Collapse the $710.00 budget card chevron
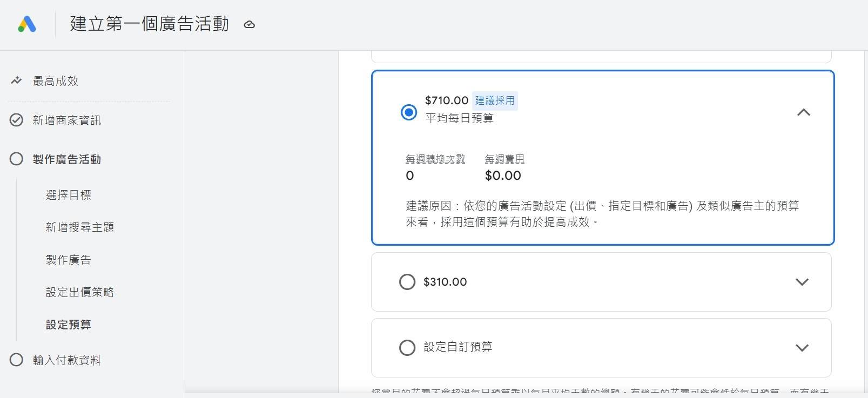The width and height of the screenshot is (868, 398). (x=804, y=112)
